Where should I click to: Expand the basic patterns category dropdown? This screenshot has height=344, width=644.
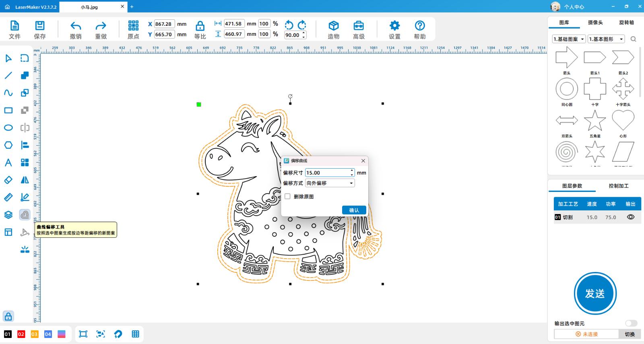pyautogui.click(x=569, y=39)
